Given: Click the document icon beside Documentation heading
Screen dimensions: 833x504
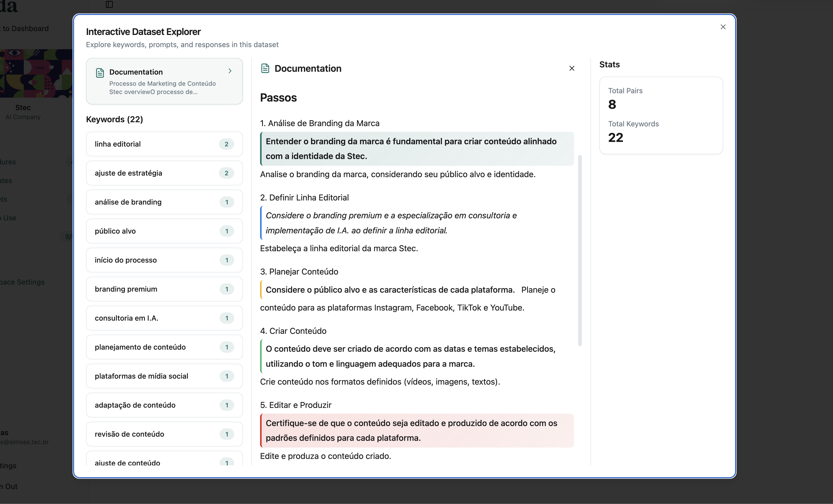Looking at the screenshot, I should click(265, 68).
